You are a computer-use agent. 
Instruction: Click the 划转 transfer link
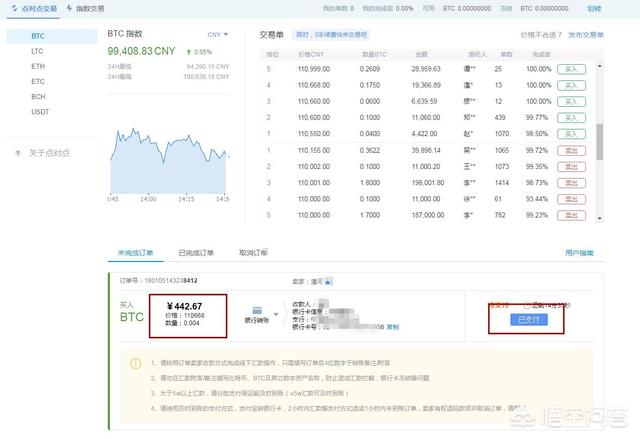point(623,8)
